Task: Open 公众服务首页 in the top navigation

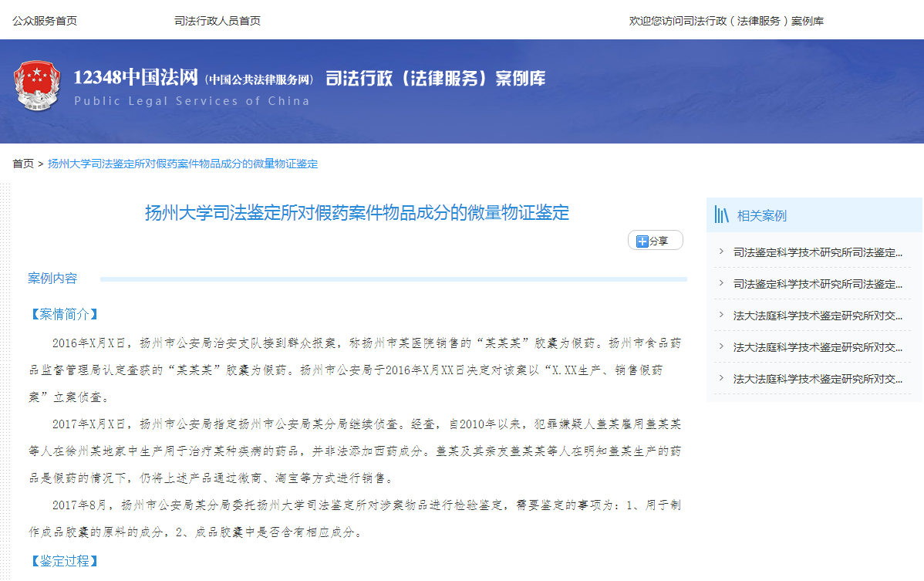Action: click(x=45, y=21)
